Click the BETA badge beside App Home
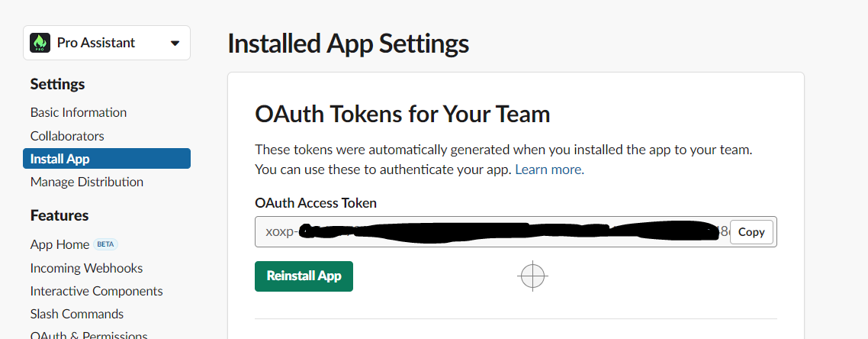 pyautogui.click(x=105, y=244)
